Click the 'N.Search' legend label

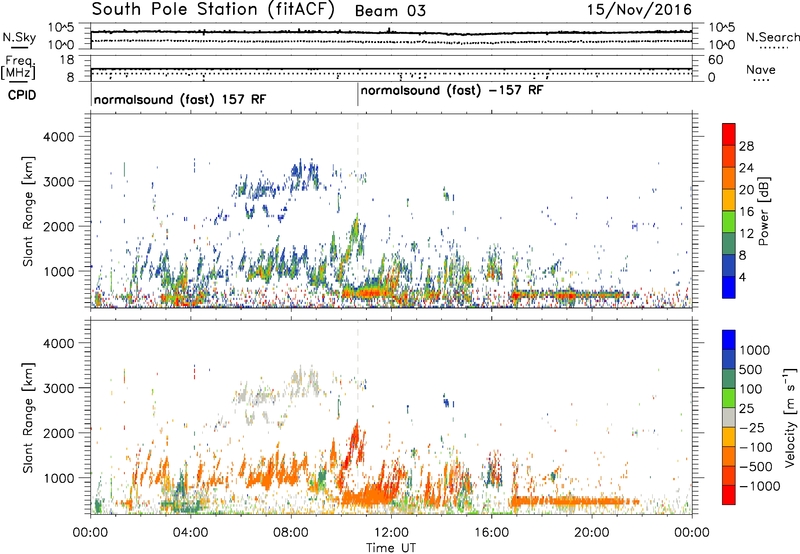pyautogui.click(x=773, y=37)
